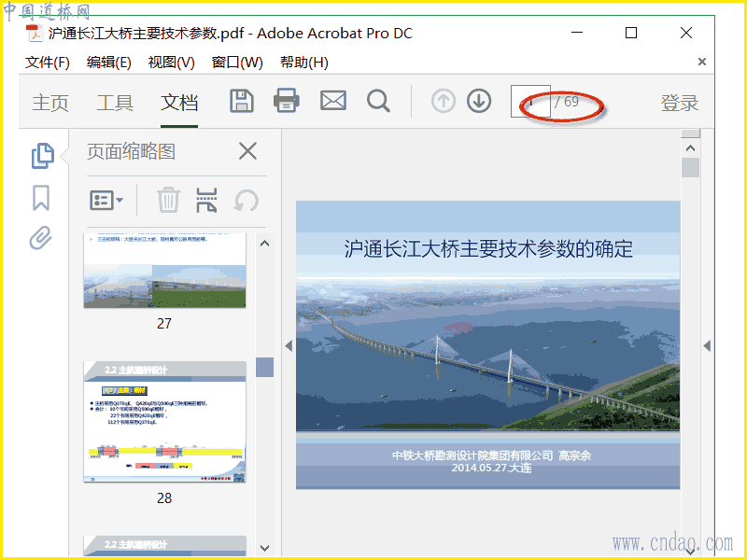The width and height of the screenshot is (747, 560).
Task: Open the 窗口(W) menu
Action: pos(237,63)
